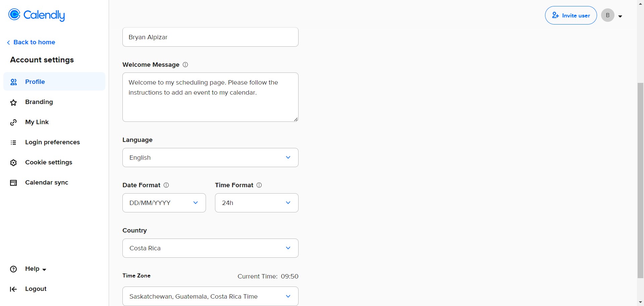Click the Welcome Message info icon

(x=185, y=64)
